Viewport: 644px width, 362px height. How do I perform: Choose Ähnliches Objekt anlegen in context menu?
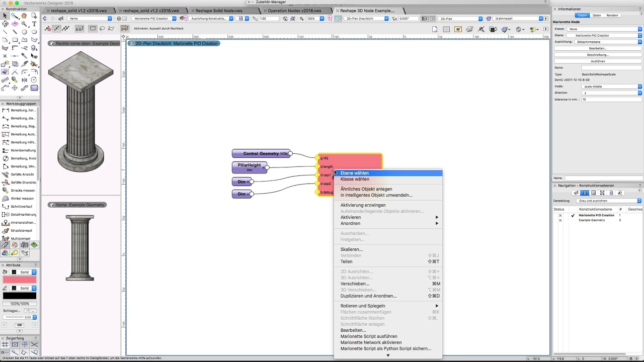(x=388, y=189)
